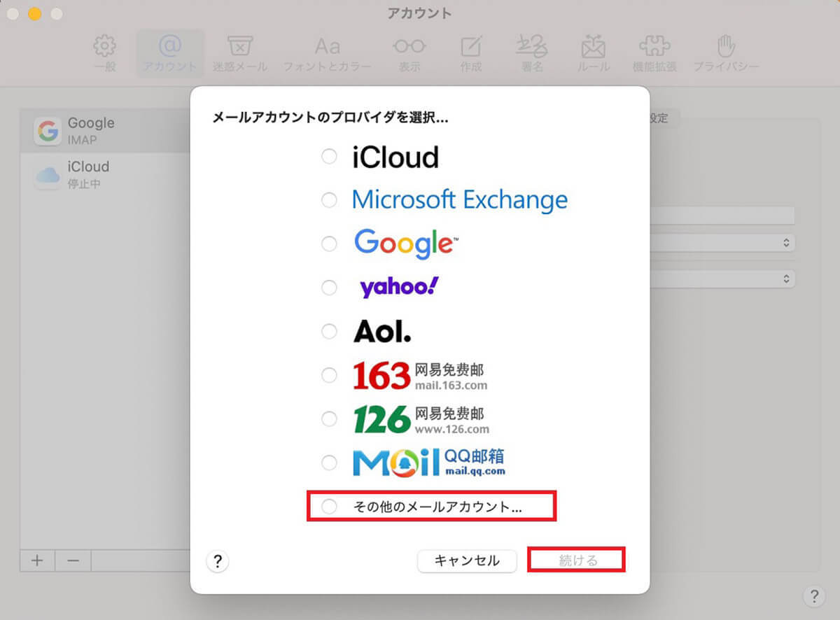Choose the QQ邮箱 provider radio button
The image size is (840, 620).
point(329,462)
